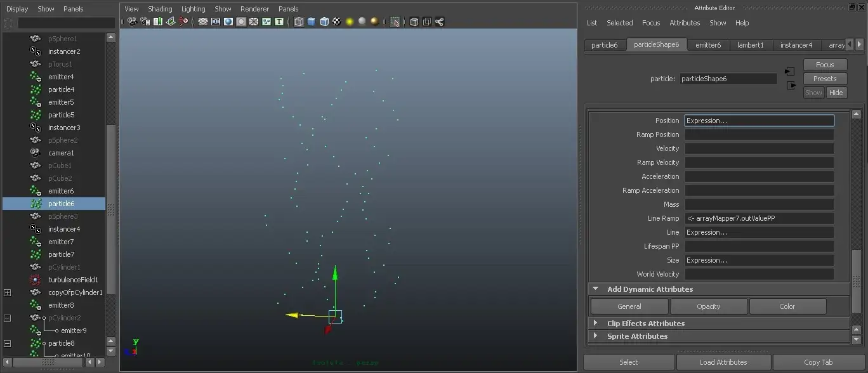868x373 pixels.
Task: Click pTorus1 mesh icon in outliner
Action: click(x=36, y=64)
